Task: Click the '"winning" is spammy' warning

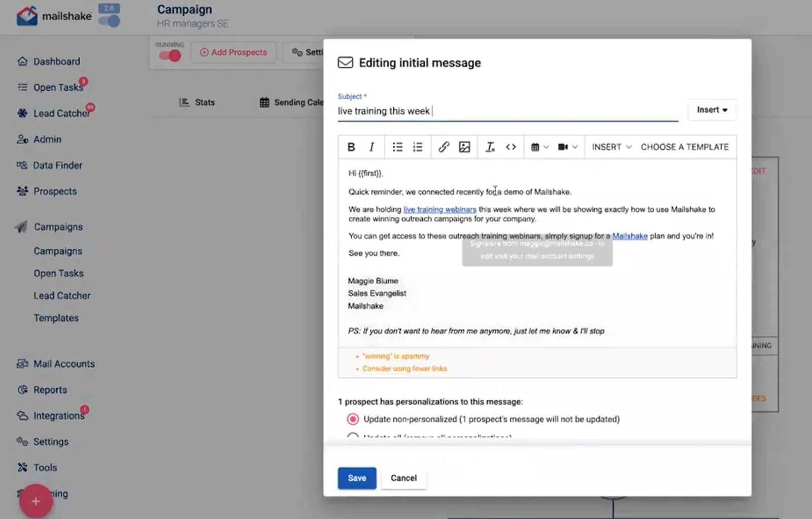Action: [x=396, y=356]
